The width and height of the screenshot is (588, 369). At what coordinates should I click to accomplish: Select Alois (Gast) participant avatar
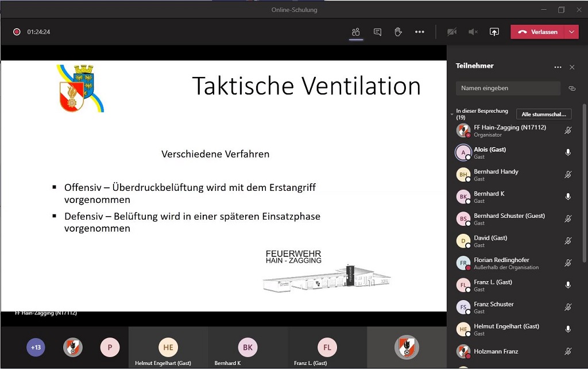tap(463, 152)
